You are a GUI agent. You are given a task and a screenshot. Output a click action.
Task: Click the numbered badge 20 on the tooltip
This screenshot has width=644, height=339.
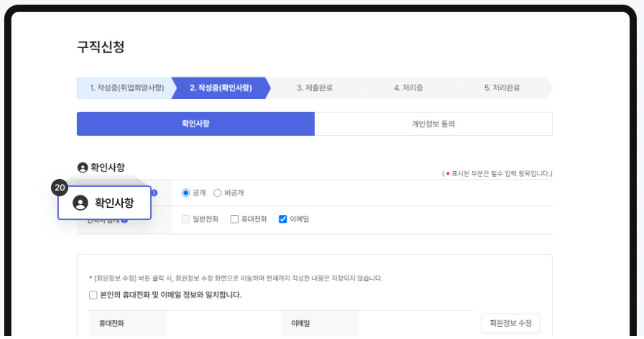(x=60, y=187)
